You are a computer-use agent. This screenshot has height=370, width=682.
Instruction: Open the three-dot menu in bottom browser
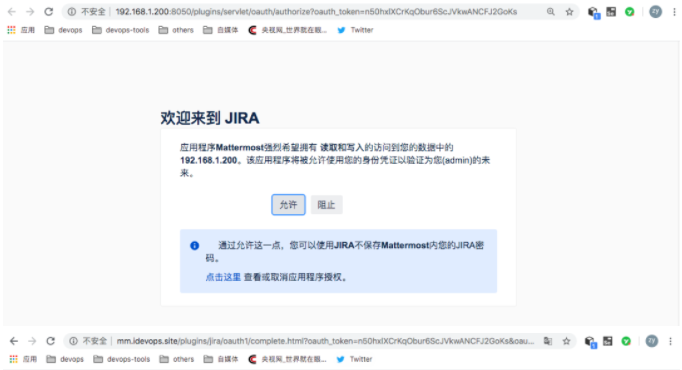670,341
